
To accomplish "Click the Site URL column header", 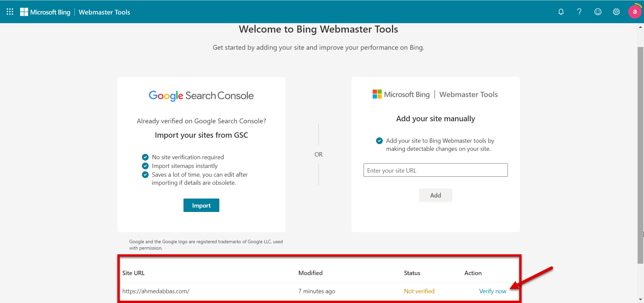I will pos(133,273).
